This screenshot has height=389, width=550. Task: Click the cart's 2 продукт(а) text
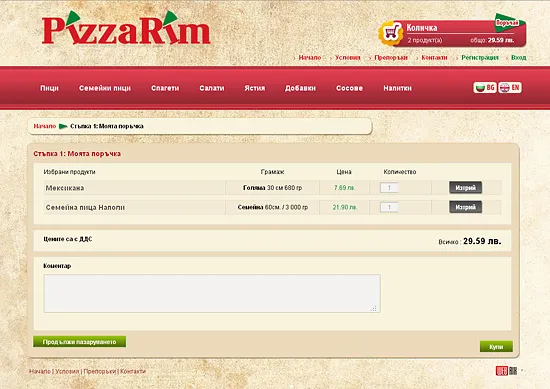pos(425,40)
